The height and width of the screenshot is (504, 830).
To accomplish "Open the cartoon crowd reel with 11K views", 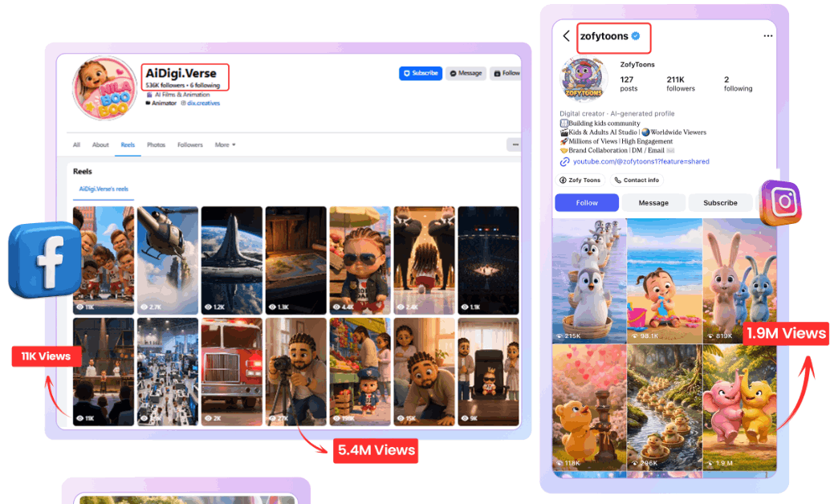I will [104, 261].
